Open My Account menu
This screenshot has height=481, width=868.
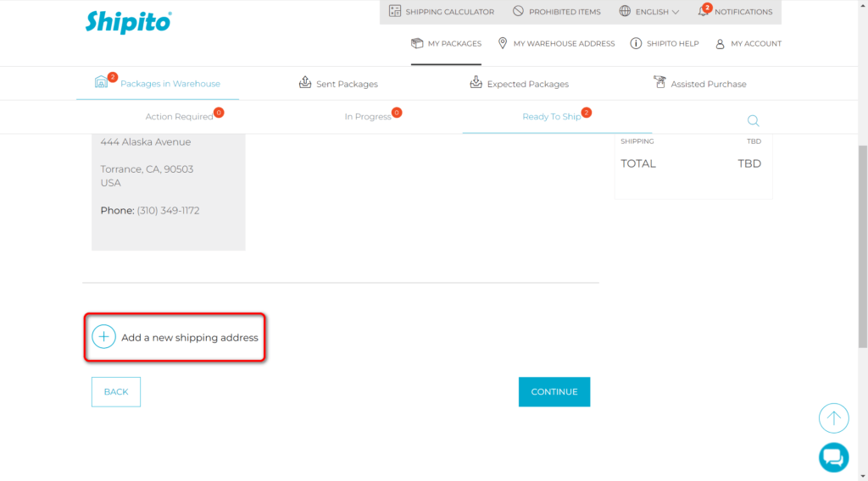point(755,44)
